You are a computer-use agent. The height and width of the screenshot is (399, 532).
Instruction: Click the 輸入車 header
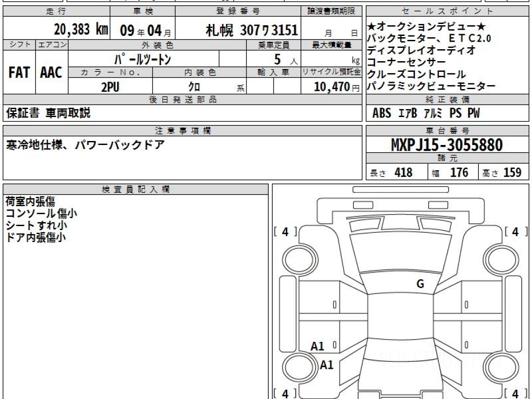274,72
